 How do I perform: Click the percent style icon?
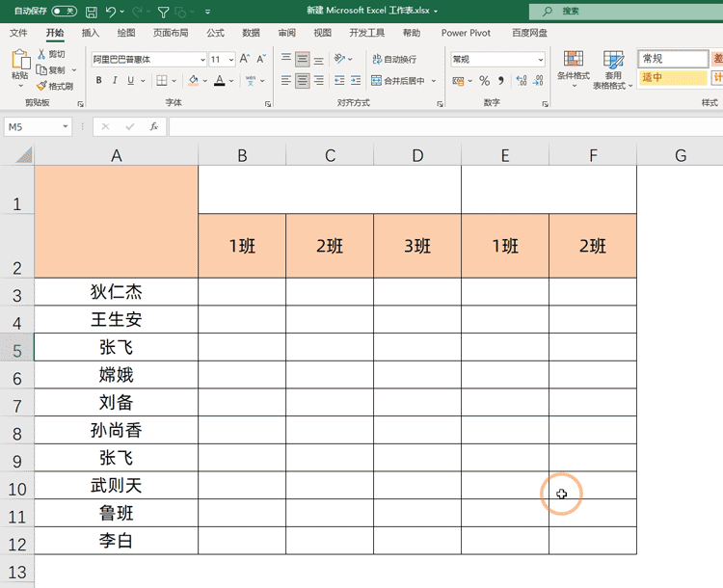coord(484,81)
